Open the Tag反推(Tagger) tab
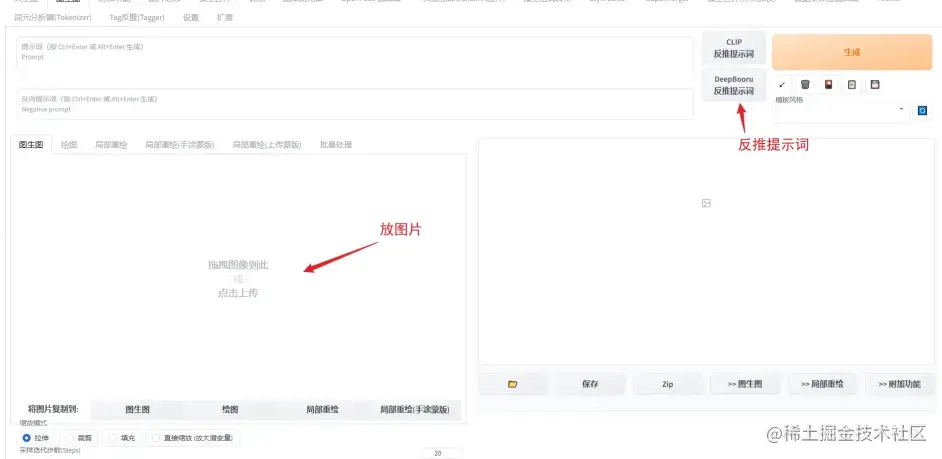This screenshot has height=459, width=942. tap(137, 17)
